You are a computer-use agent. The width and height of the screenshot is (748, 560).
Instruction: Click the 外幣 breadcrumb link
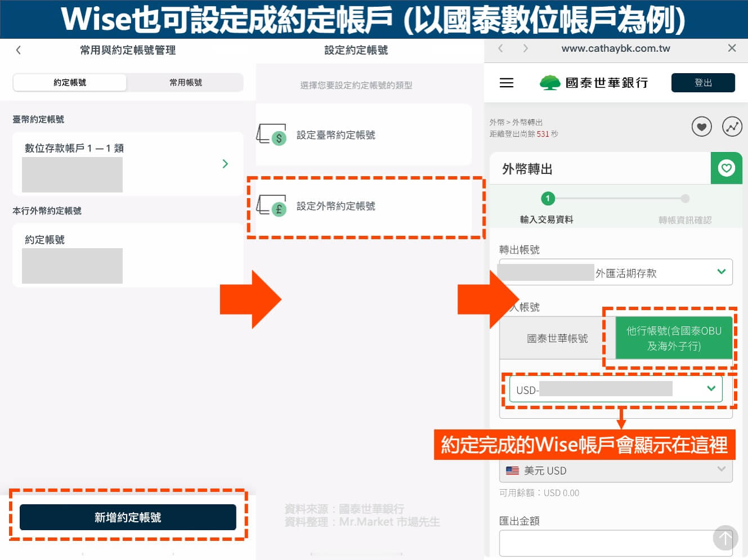(497, 122)
